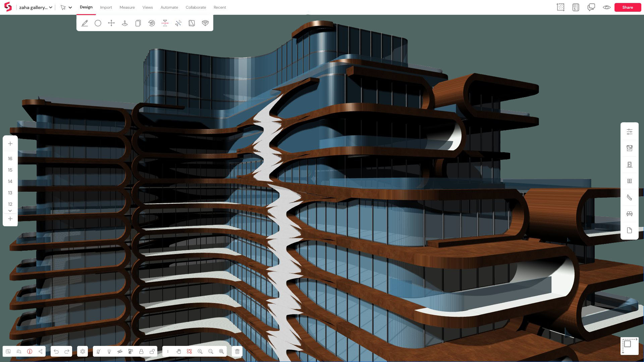Zoom in with magnifier plus icon
644x362 pixels.
pos(200,351)
